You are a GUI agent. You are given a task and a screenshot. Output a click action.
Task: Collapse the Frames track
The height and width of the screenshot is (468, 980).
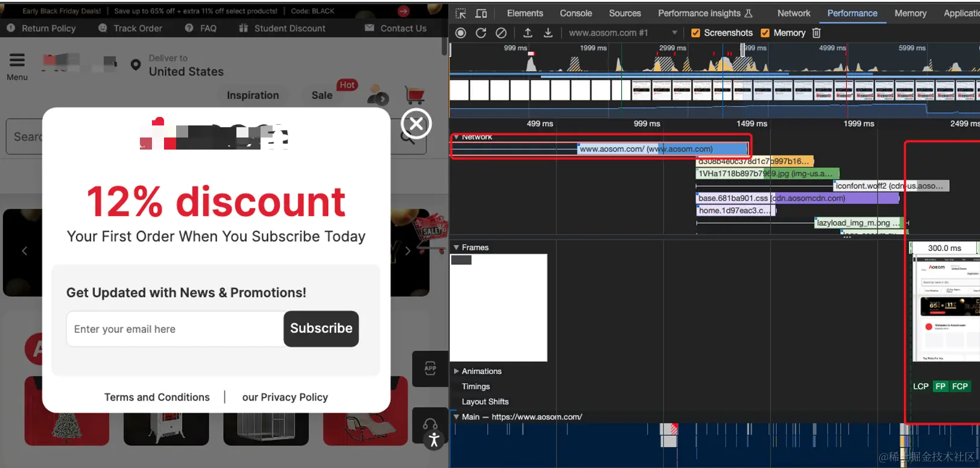tap(457, 248)
